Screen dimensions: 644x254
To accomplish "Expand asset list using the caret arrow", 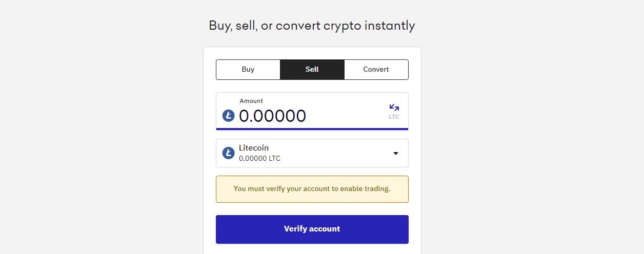I will pos(395,153).
